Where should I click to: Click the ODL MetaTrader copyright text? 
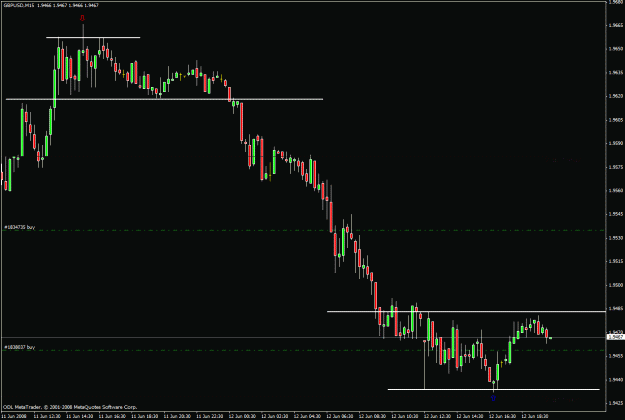[70, 407]
